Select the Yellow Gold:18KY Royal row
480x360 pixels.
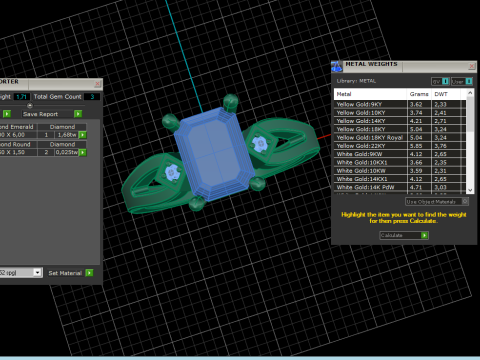pyautogui.click(x=400, y=138)
